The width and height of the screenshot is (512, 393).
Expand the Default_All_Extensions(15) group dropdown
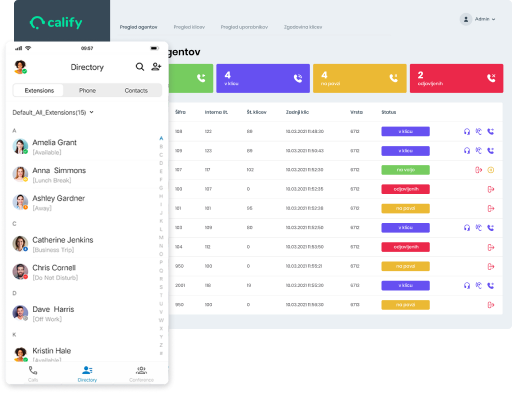tap(53, 112)
